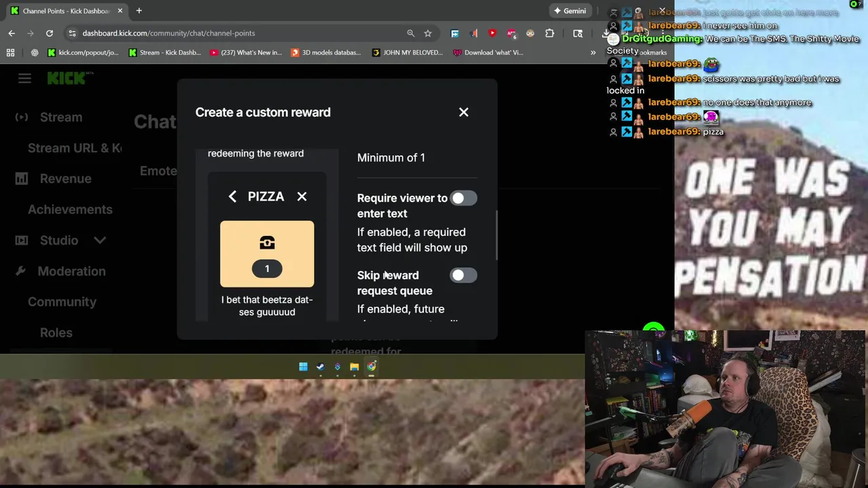The image size is (868, 488).
Task: Open Stream in the dashboard sidebar
Action: (61, 117)
